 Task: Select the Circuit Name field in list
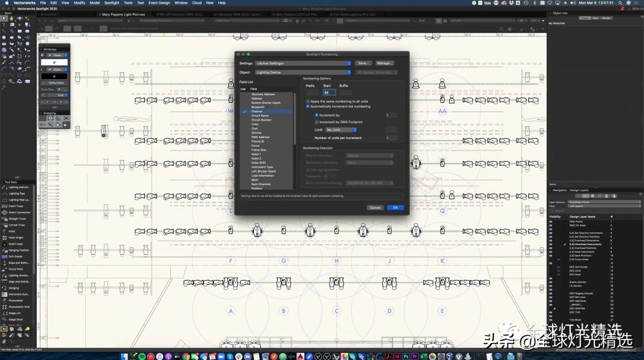click(260, 116)
